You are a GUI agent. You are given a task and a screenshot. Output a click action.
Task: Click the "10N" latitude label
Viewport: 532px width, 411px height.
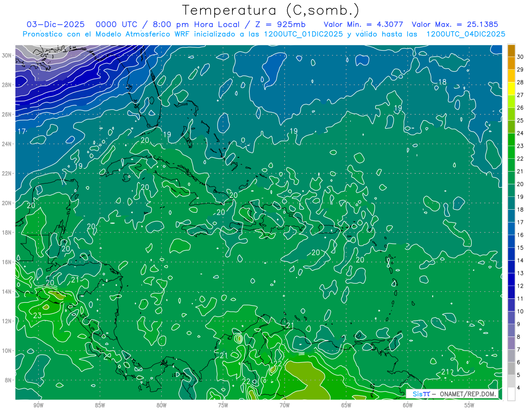click(7, 351)
